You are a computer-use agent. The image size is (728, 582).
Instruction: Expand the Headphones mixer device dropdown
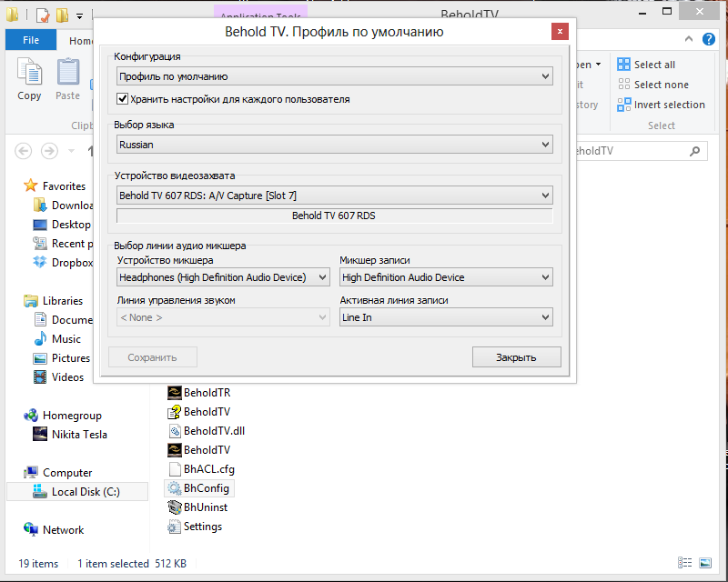coord(223,277)
